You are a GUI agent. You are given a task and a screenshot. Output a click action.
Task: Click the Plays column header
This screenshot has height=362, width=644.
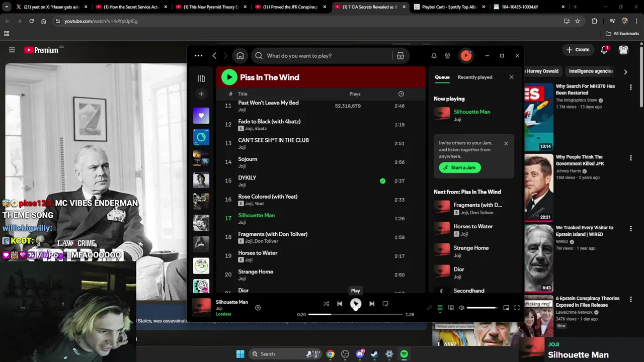[x=355, y=94]
